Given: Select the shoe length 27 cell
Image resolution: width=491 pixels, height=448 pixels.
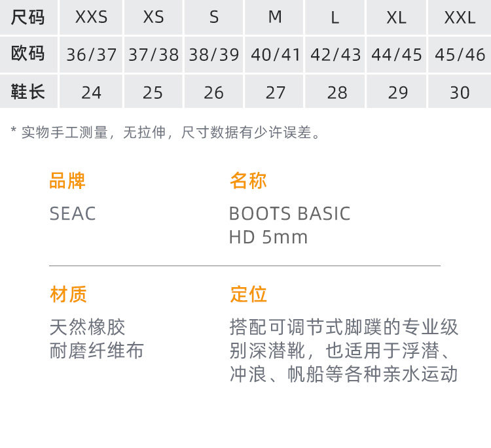Looking at the screenshot, I should (x=275, y=93).
